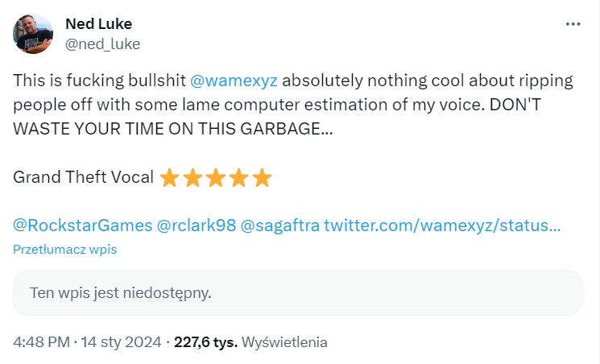This screenshot has height=364, width=600.
Task: Open the Ned Luke display name link
Action: [100, 24]
